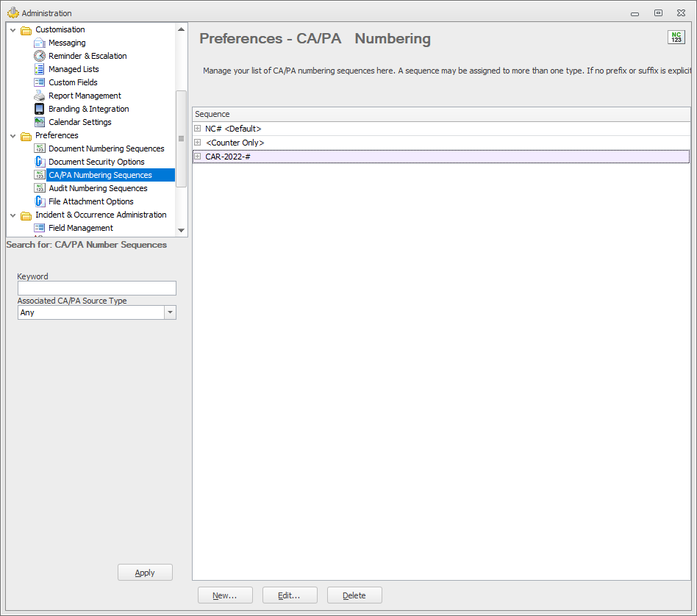Viewport: 697px width, 616px height.
Task: Click the NC 123 icon in header
Action: click(x=676, y=37)
